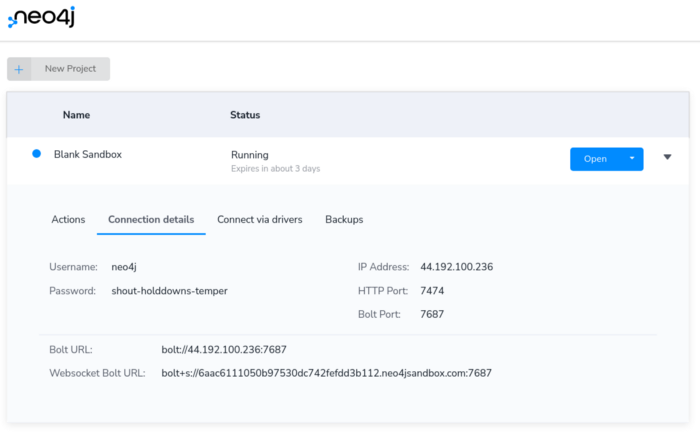Screen dimensions: 700x434
Task: Click the Blank Sandbox project name
Action: (x=88, y=154)
